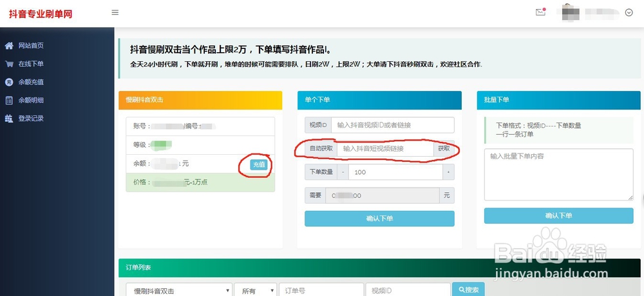Click the 搜索 button
Image resolution: width=644 pixels, height=296 pixels.
click(468, 290)
